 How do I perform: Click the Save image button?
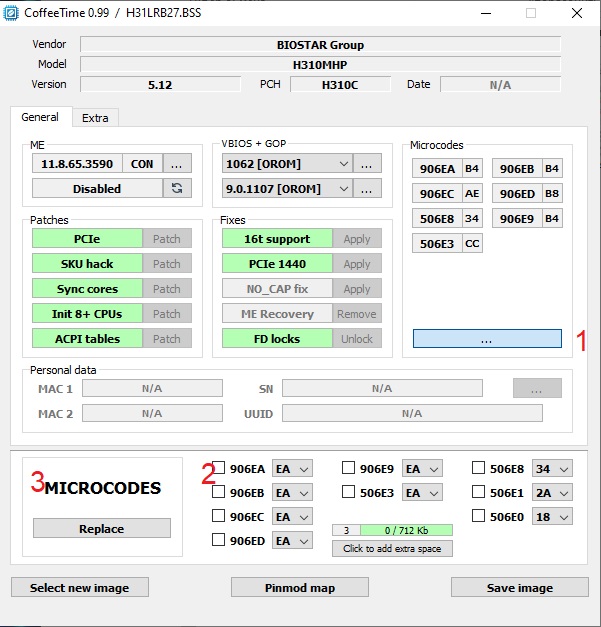pyautogui.click(x=520, y=587)
